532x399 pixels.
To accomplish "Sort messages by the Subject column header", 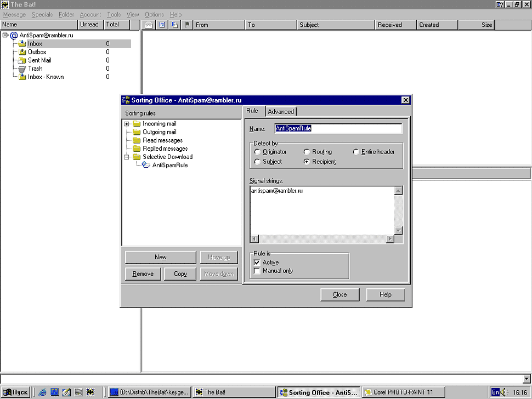I will click(336, 25).
